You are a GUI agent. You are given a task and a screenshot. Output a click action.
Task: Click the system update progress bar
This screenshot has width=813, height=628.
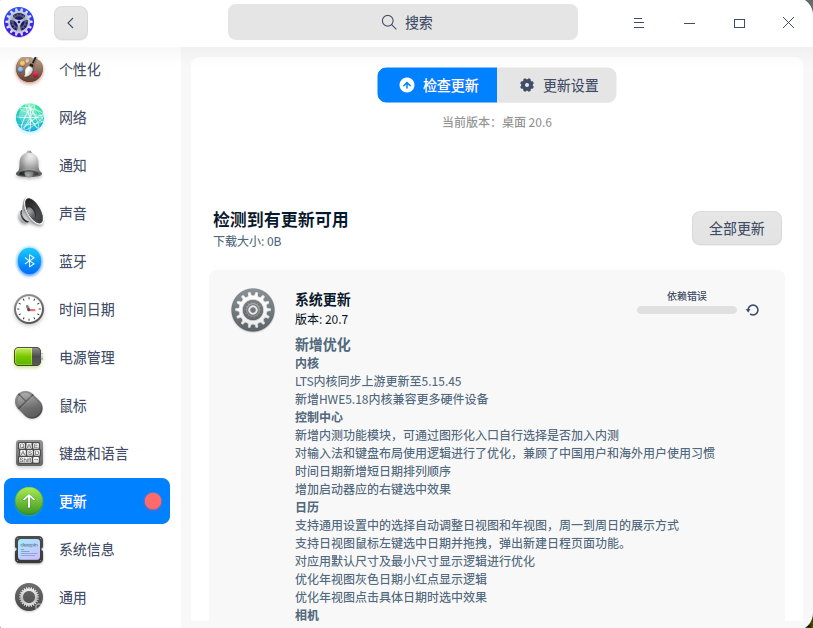click(x=686, y=310)
